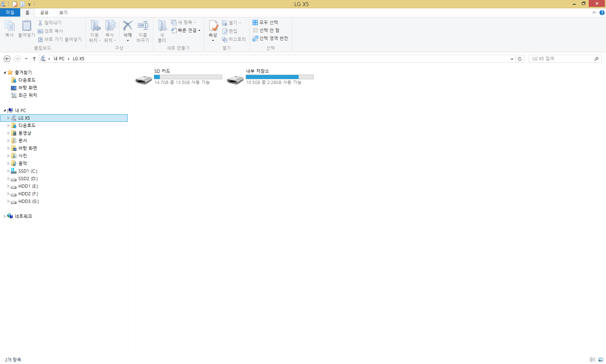The height and width of the screenshot is (364, 606).
Task: Expand the HDD3 (G:) tree node
Action: [x=8, y=201]
